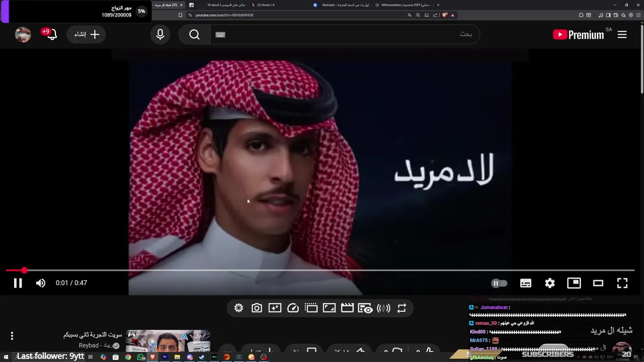Screen dimensions: 644x362
Task: Click the share icon in address bar
Action: point(435,15)
